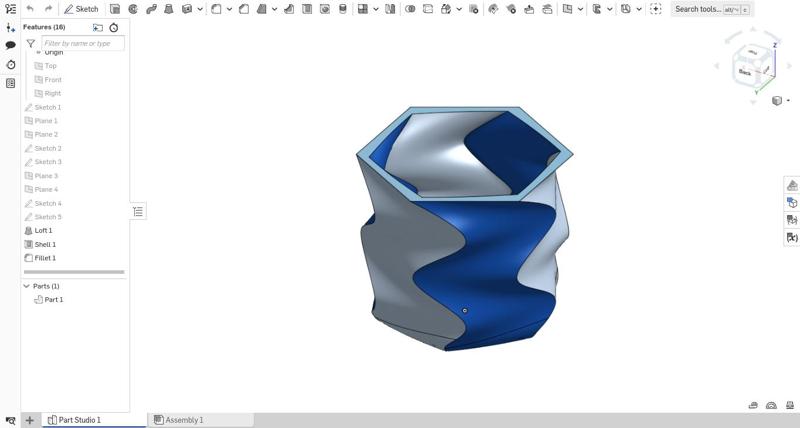This screenshot has height=428, width=800.
Task: Click the rollback bar below Fillet 1
Action: (x=74, y=272)
